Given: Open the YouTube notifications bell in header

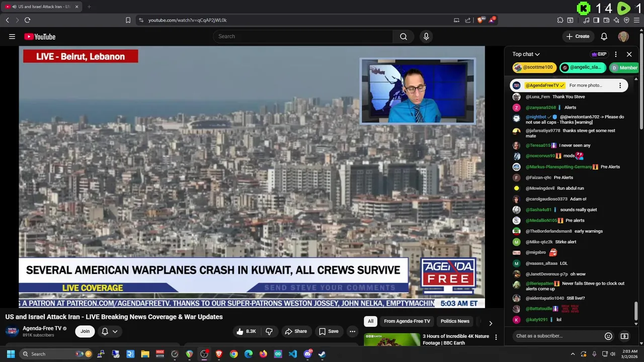Looking at the screenshot, I should 604,36.
